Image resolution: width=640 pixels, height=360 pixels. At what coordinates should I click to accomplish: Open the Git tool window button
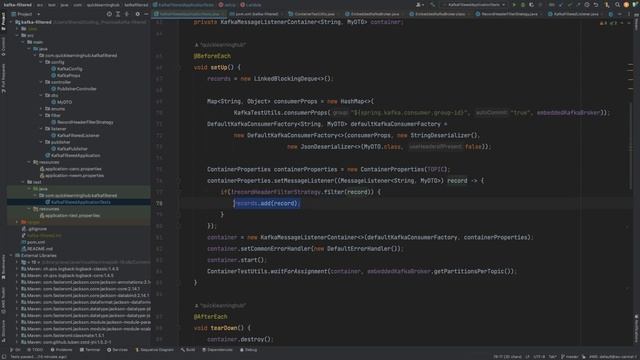pos(15,350)
